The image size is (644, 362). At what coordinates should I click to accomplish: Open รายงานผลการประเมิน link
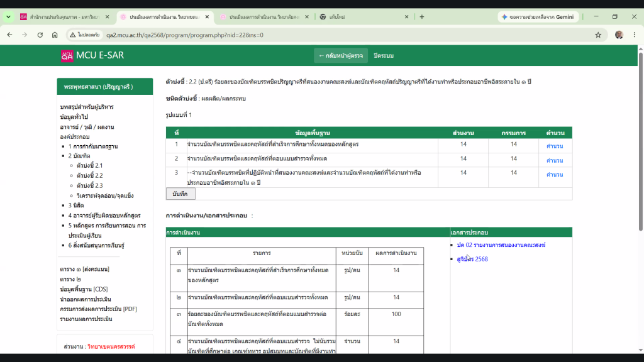(86, 319)
